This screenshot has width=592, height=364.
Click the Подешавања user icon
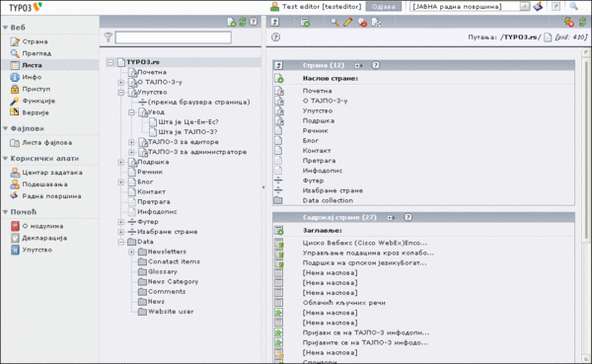pos(15,184)
